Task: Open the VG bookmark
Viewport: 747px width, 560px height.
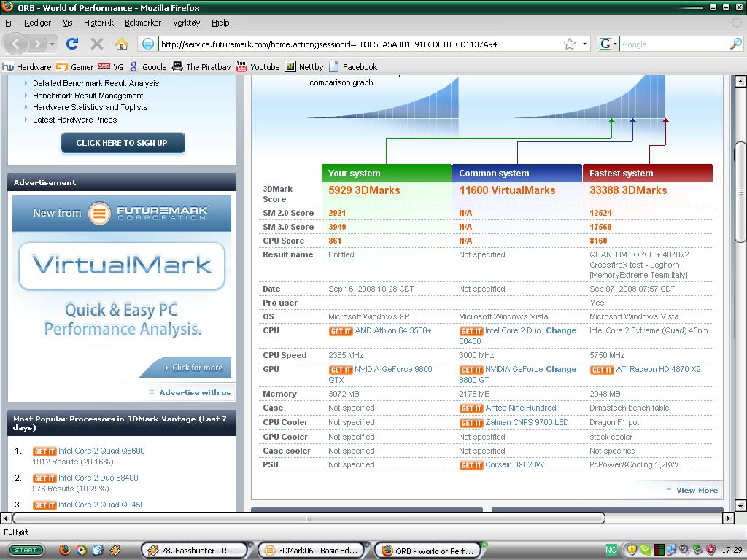Action: pos(111,67)
